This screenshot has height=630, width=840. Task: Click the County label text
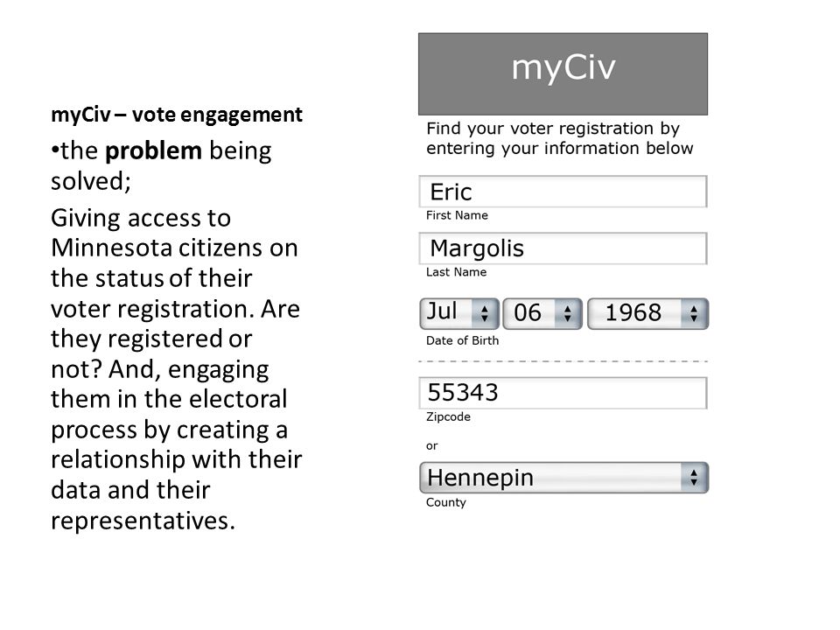click(445, 502)
